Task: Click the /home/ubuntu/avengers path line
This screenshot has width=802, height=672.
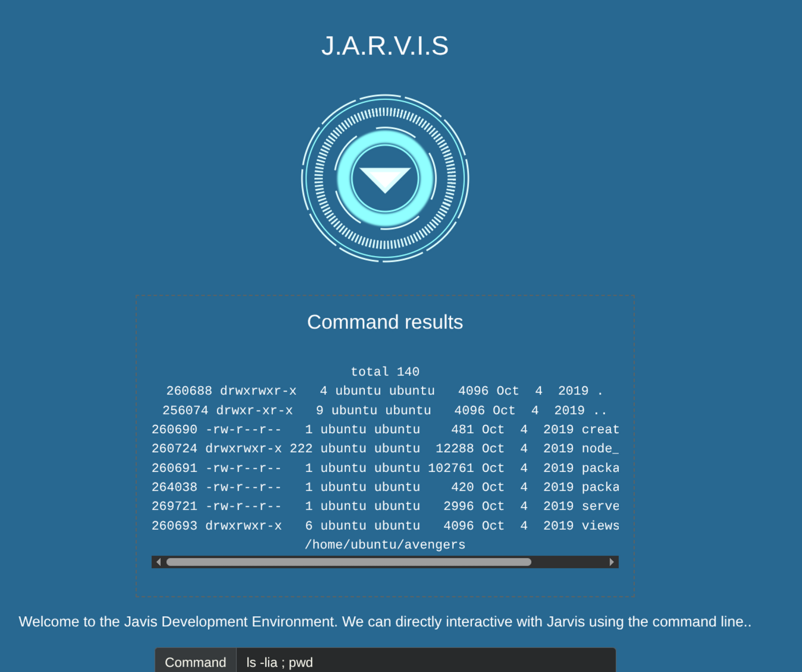Action: [385, 545]
